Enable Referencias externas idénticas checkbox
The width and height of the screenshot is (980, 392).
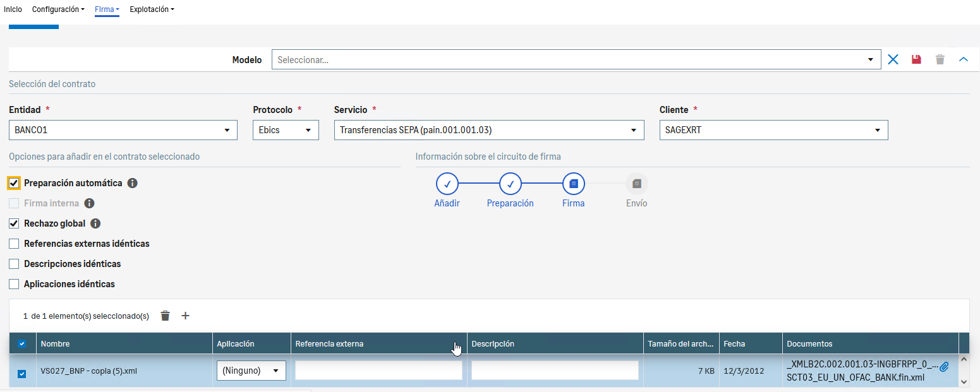[14, 244]
